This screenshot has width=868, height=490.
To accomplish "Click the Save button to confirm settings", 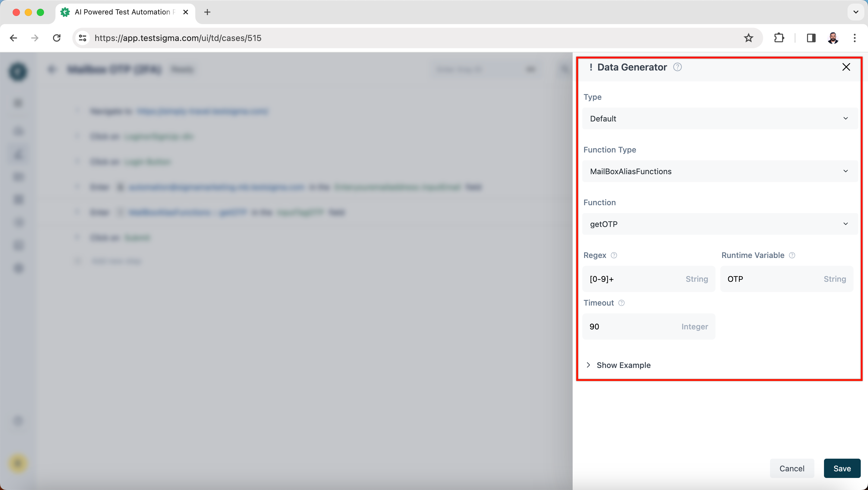I will [842, 469].
